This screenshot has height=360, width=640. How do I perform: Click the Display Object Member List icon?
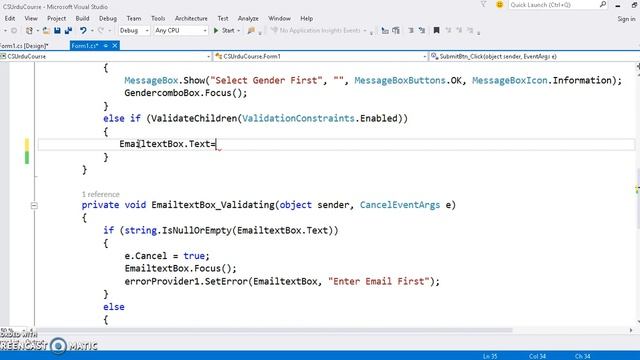tap(384, 31)
